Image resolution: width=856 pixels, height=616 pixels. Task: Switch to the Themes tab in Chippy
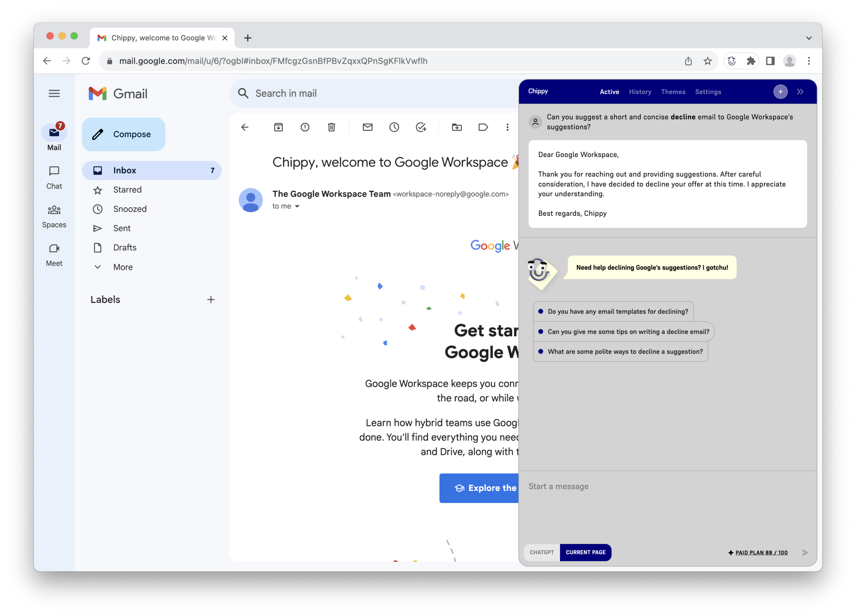coord(673,92)
